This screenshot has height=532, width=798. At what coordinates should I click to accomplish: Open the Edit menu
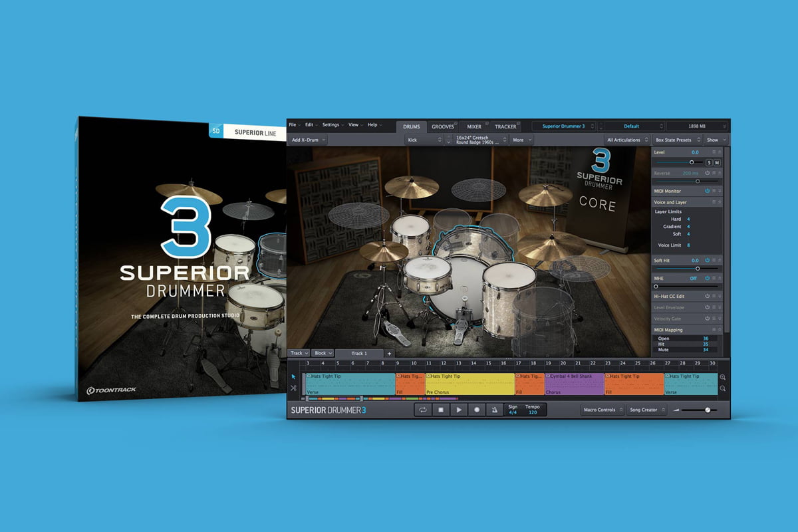(311, 124)
